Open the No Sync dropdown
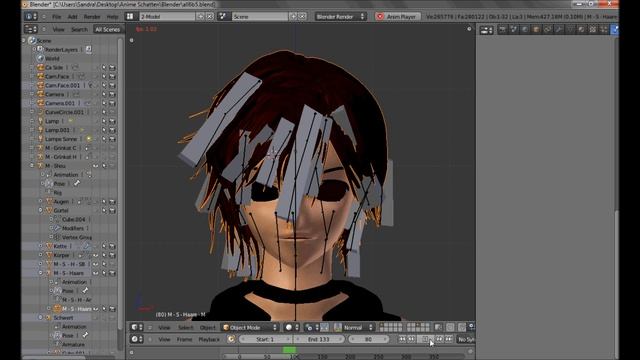 (466, 339)
